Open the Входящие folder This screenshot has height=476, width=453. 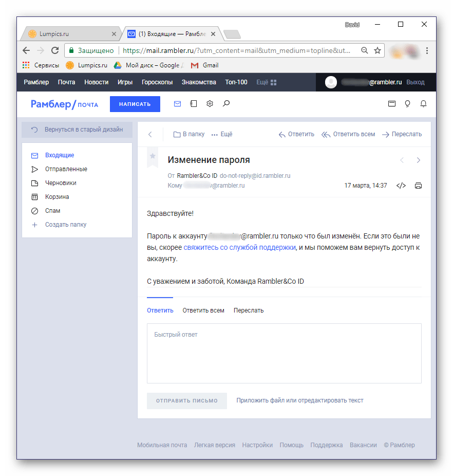coord(60,155)
